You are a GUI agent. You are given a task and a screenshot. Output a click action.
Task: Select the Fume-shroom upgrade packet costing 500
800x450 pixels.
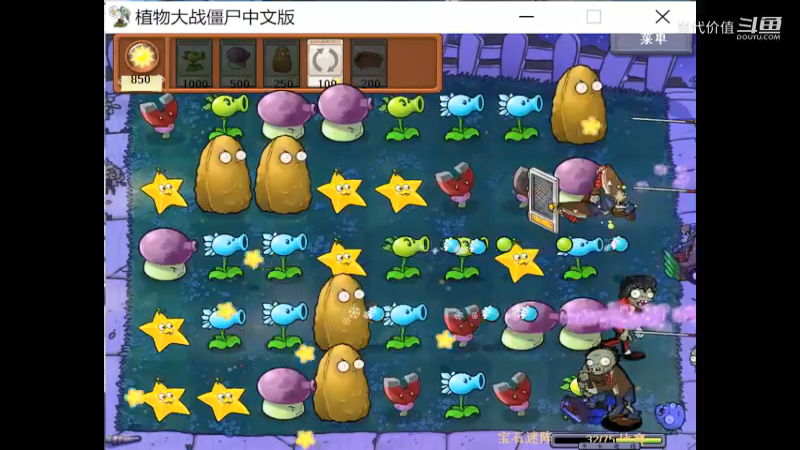tap(238, 64)
